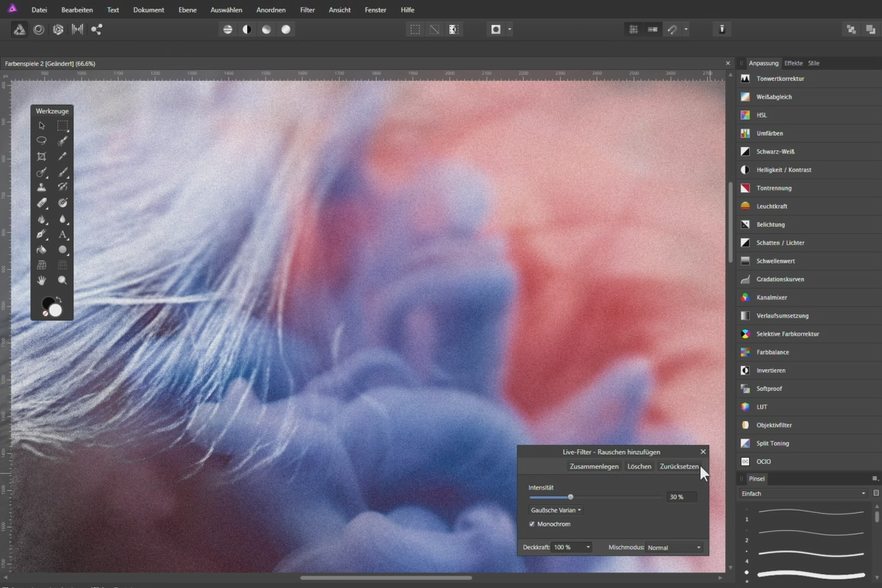Choose the Clone Stamp tool

click(x=42, y=187)
